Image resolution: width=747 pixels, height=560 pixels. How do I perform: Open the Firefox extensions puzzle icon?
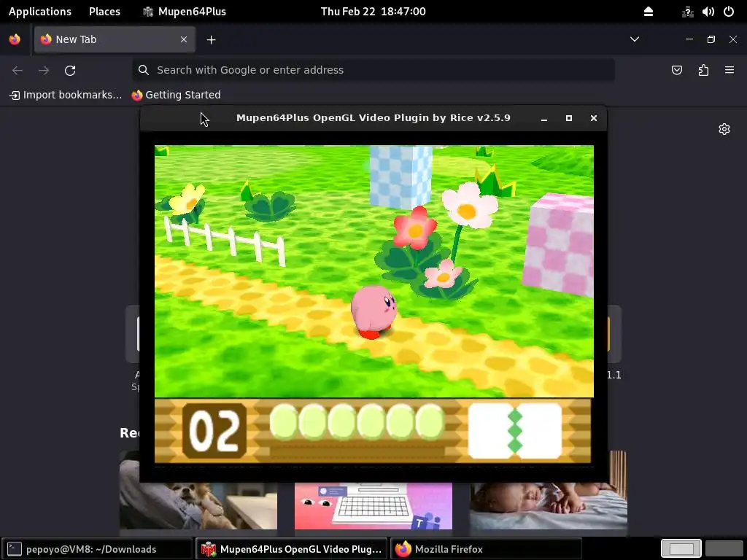point(703,71)
